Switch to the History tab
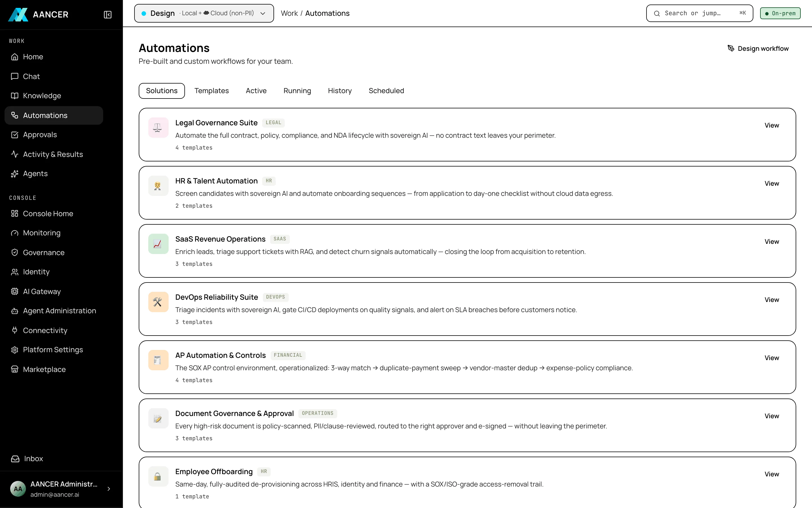Image resolution: width=812 pixels, height=508 pixels. pos(340,91)
